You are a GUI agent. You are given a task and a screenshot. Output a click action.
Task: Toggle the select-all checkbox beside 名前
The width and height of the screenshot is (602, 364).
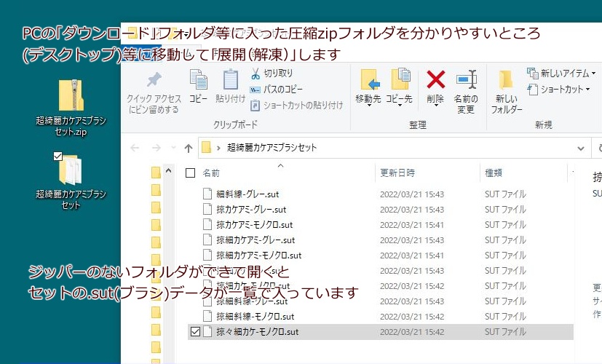191,173
